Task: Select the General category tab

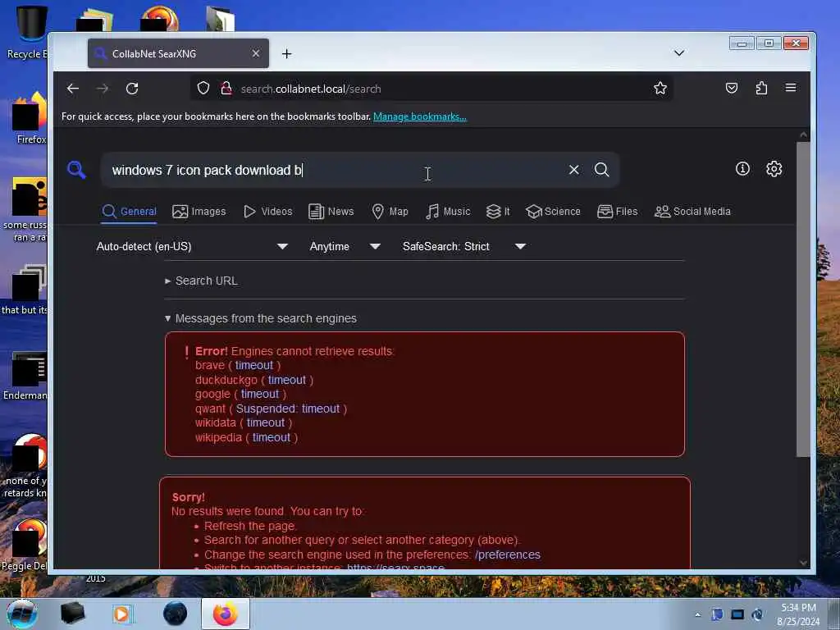Action: point(129,212)
